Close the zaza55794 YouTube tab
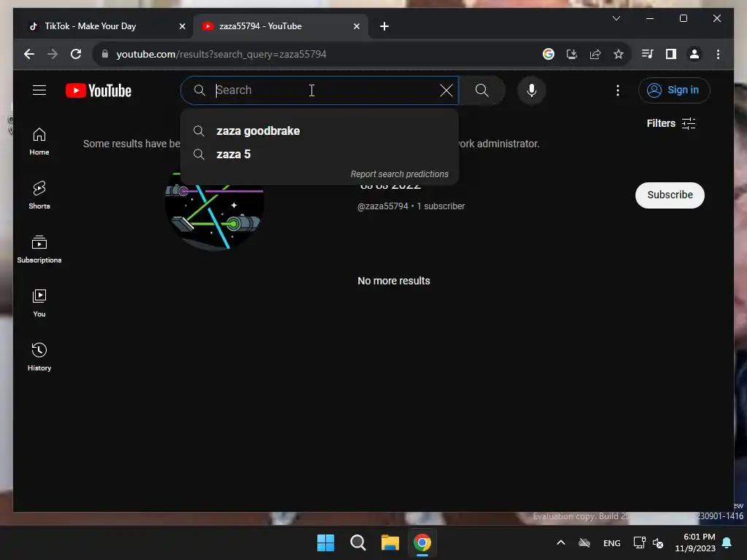 click(x=356, y=26)
